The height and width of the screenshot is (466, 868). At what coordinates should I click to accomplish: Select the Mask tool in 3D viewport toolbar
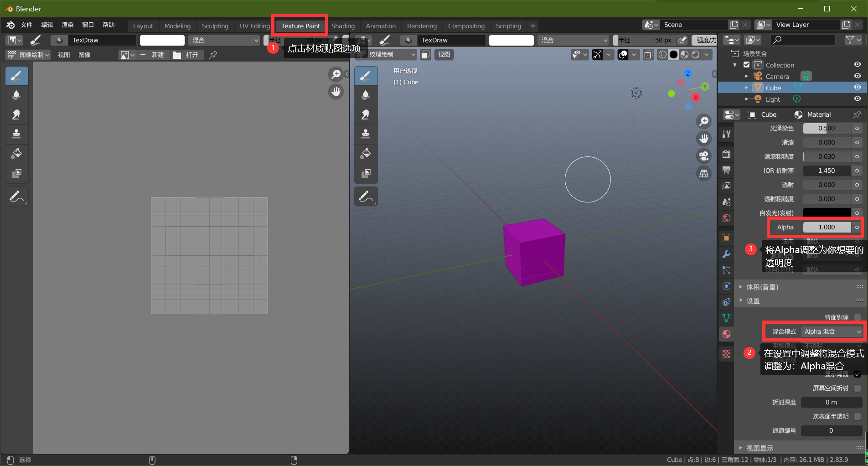(366, 173)
